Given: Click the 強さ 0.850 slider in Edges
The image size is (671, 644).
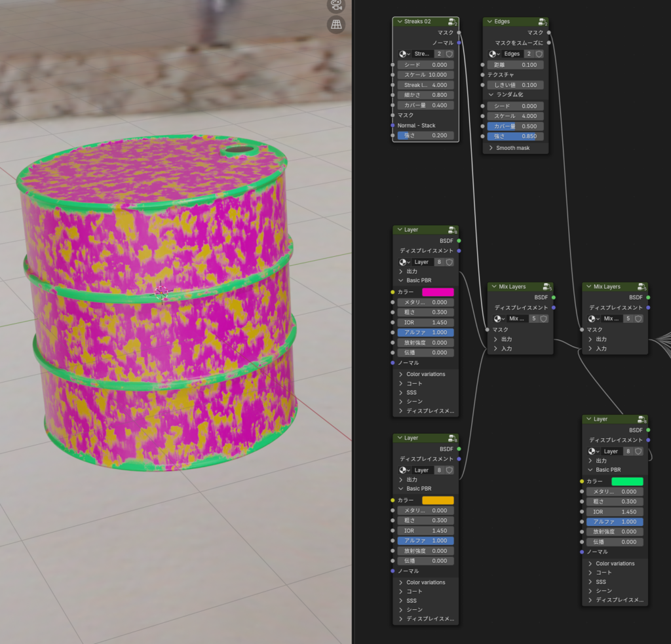Looking at the screenshot, I should pyautogui.click(x=515, y=136).
